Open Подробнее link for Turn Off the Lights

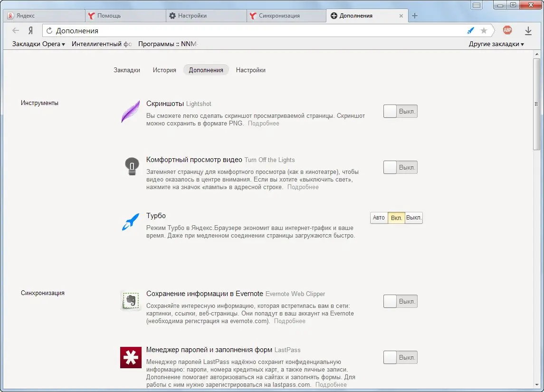[303, 187]
